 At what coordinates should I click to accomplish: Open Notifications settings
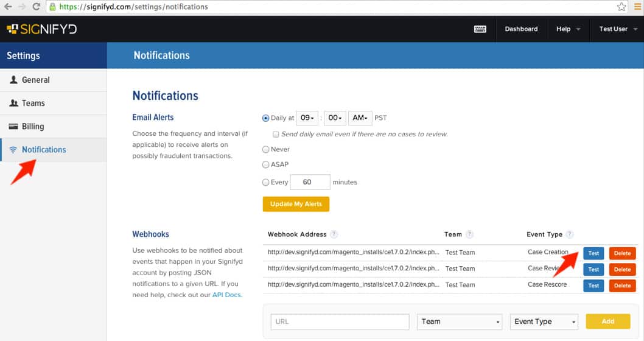(54, 150)
